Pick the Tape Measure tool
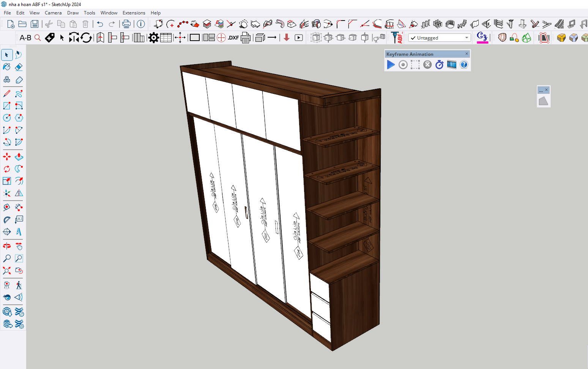The height and width of the screenshot is (369, 588). pos(7,207)
